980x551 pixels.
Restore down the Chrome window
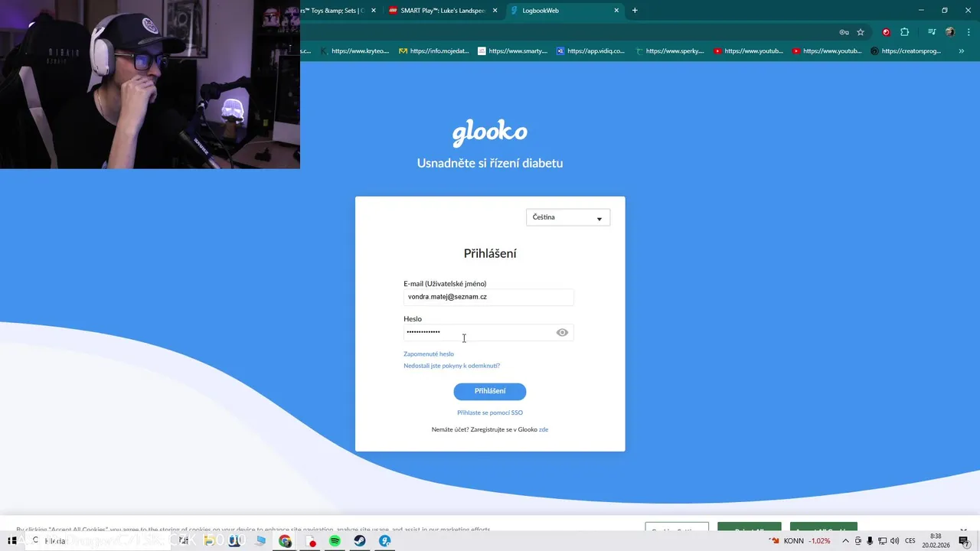click(945, 10)
